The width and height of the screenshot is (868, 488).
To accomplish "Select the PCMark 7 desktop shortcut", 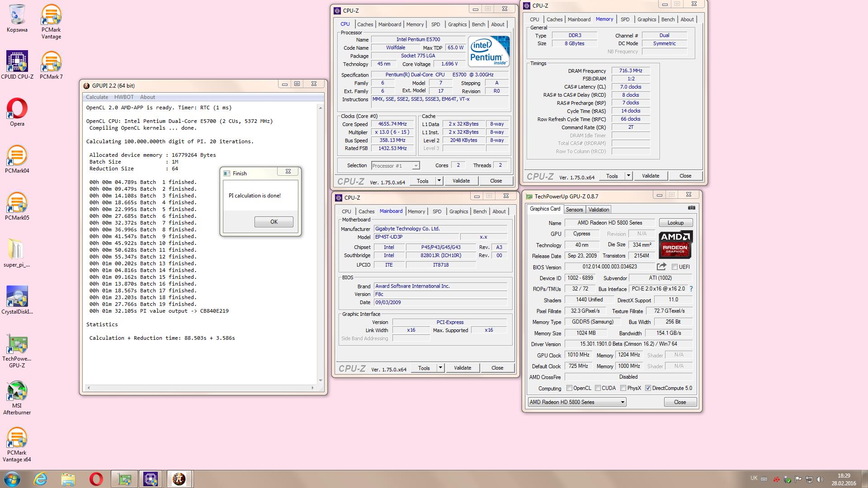I will (51, 65).
